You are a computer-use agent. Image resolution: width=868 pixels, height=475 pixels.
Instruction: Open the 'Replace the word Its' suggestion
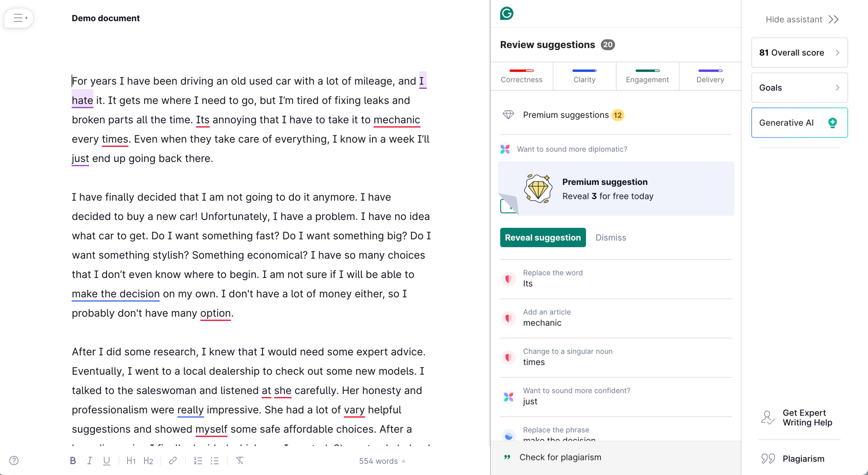616,279
